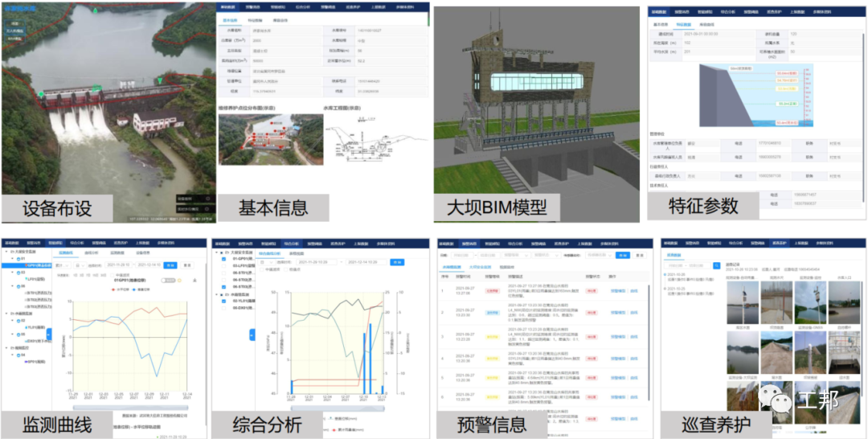Collapse the tree sidebar handle in 综合分析 panel
This screenshot has width=868, height=439.
[x=252, y=335]
